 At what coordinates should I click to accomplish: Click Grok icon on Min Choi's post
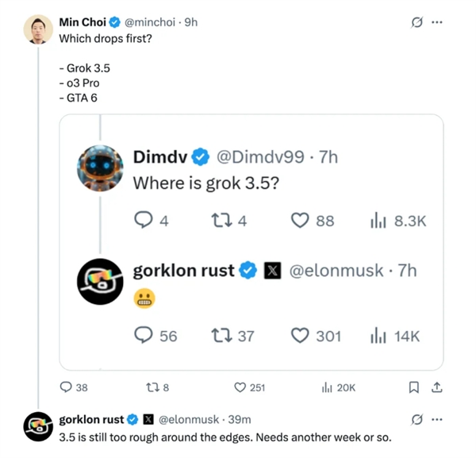(415, 21)
